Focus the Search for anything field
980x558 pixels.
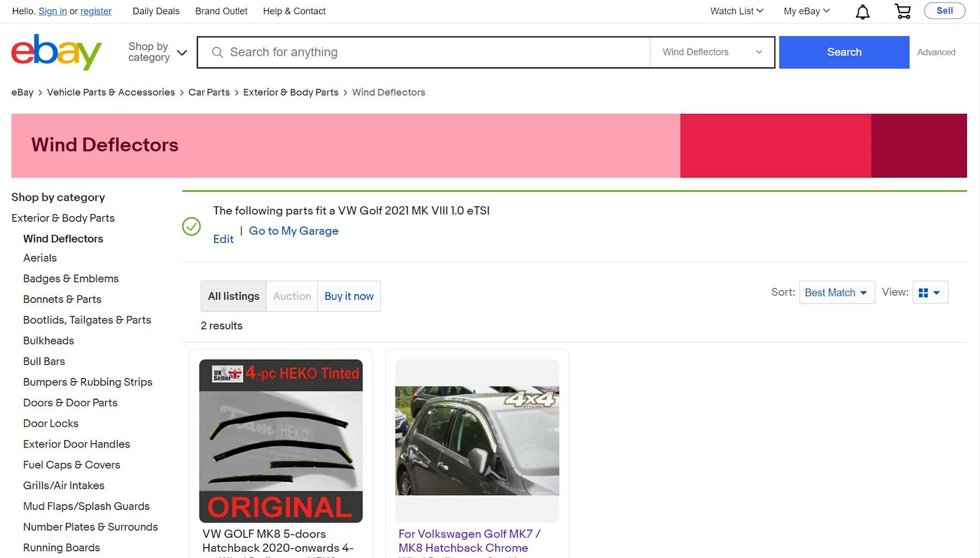423,52
